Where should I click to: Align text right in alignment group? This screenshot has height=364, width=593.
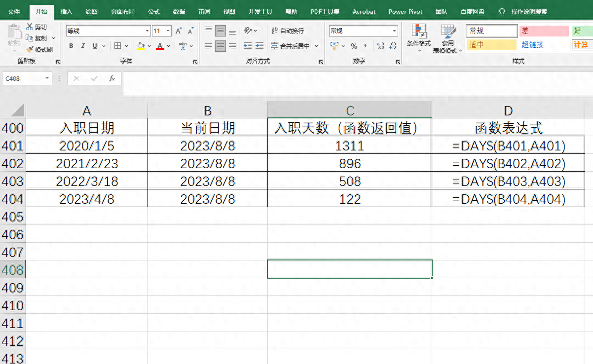pyautogui.click(x=232, y=46)
